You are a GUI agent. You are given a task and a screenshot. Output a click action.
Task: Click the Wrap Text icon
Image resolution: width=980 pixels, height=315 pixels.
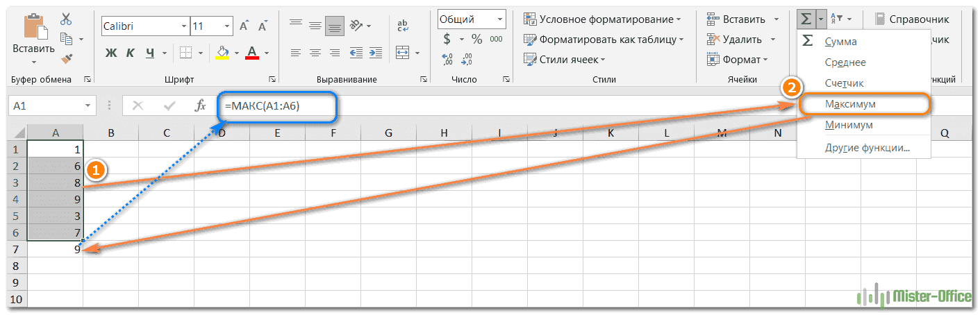(403, 26)
